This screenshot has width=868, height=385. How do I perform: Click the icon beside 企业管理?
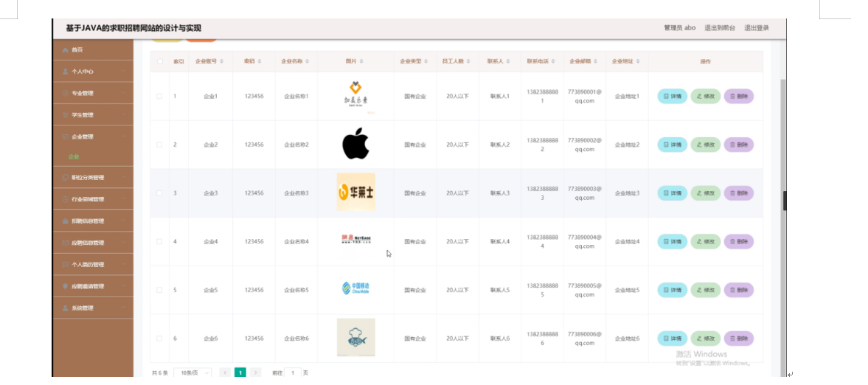[66, 137]
